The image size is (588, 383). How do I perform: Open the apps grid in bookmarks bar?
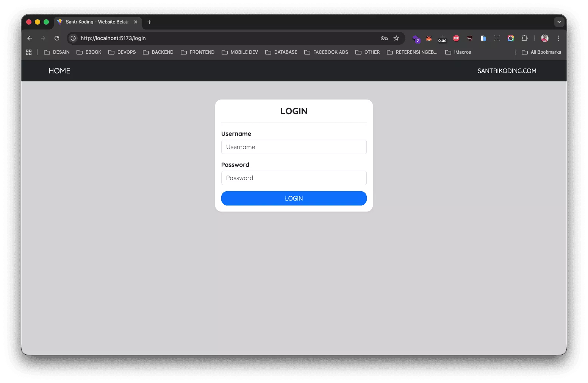29,52
